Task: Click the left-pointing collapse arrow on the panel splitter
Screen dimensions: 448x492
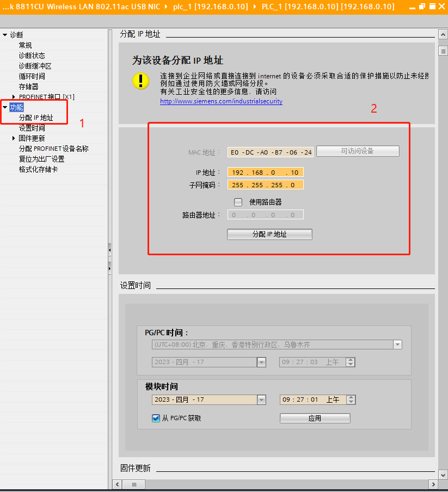Action: (x=110, y=250)
